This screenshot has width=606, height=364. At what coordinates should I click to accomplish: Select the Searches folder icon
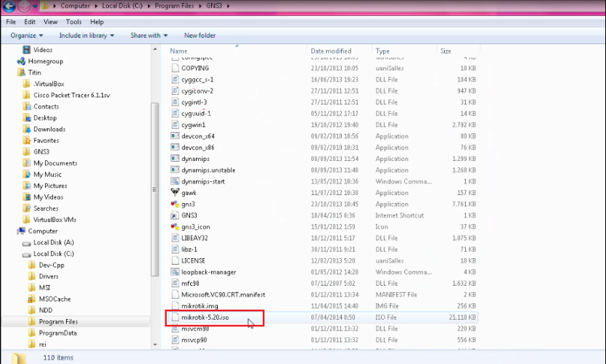[26, 208]
